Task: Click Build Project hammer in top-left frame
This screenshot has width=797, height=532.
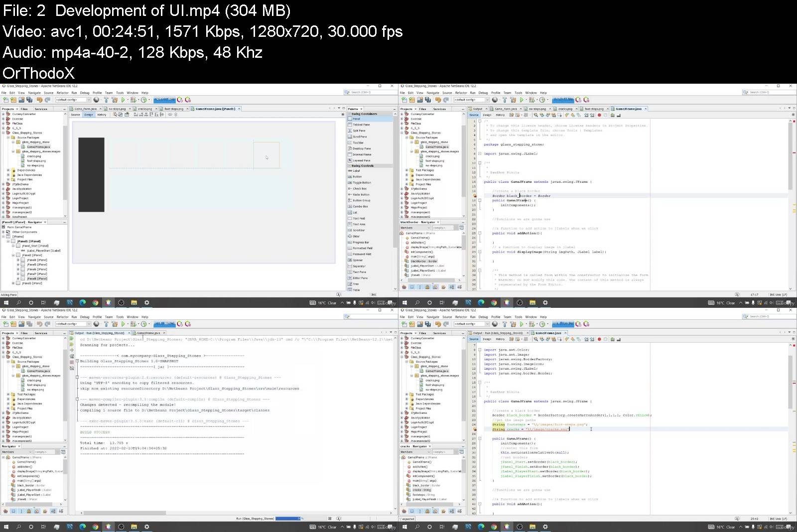Action: tap(106, 100)
